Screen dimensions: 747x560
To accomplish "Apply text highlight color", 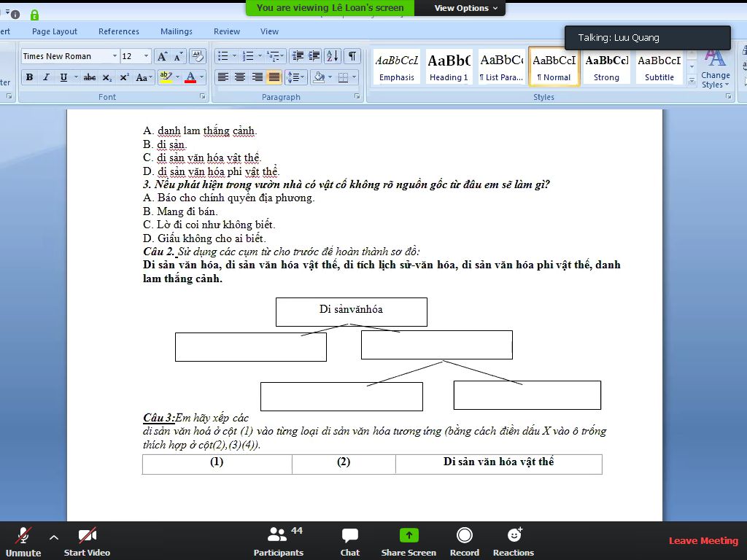I will click(x=166, y=77).
